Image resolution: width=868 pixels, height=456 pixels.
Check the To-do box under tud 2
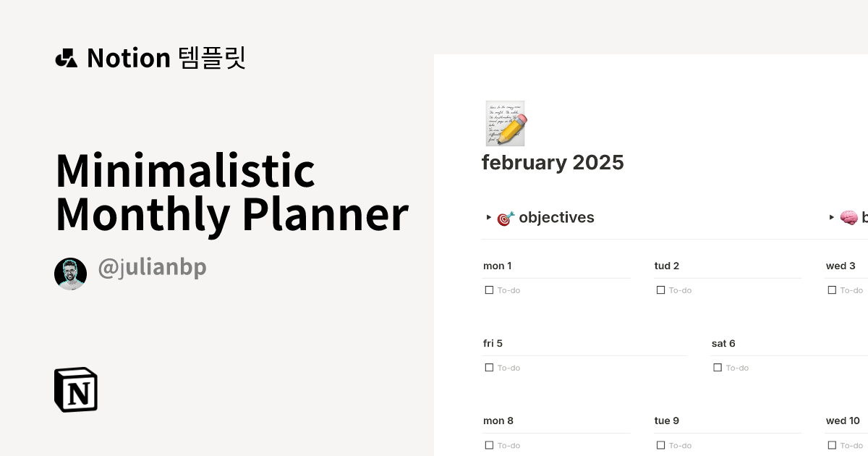click(660, 290)
